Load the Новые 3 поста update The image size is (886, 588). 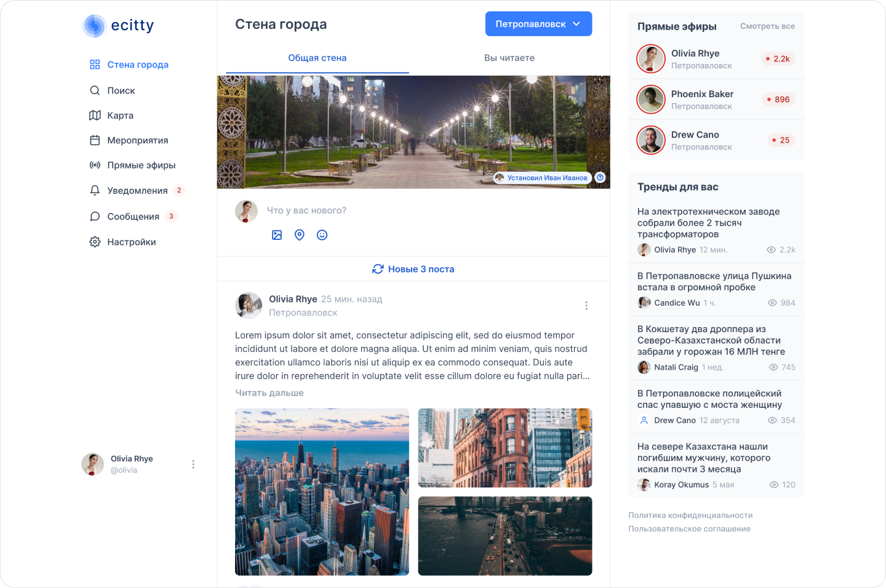pos(413,269)
